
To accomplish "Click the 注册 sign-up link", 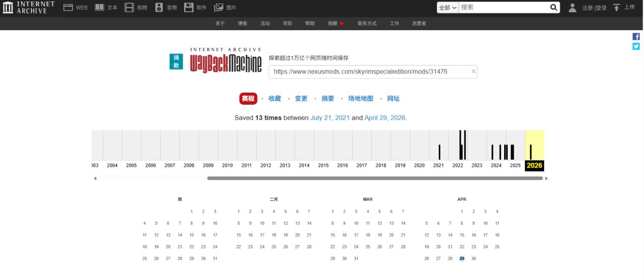I will (x=587, y=8).
